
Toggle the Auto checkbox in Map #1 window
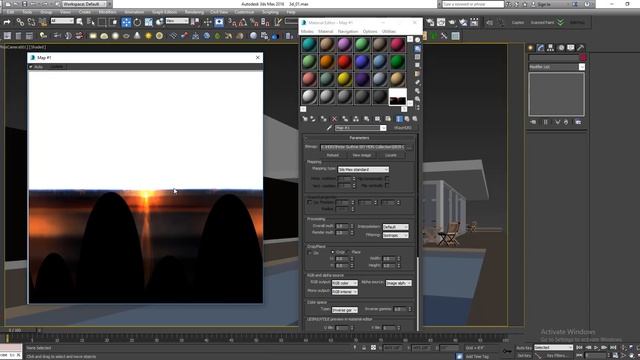31,67
